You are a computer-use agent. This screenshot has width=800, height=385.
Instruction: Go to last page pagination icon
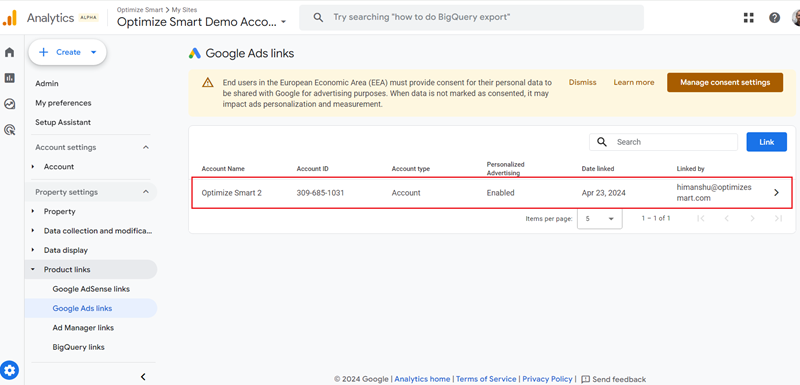coord(778,218)
